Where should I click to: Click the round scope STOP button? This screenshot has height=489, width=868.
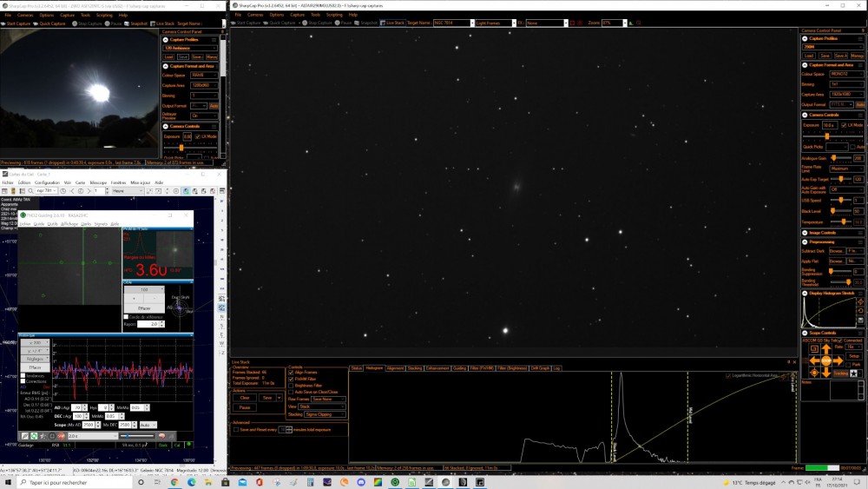[x=826, y=360]
